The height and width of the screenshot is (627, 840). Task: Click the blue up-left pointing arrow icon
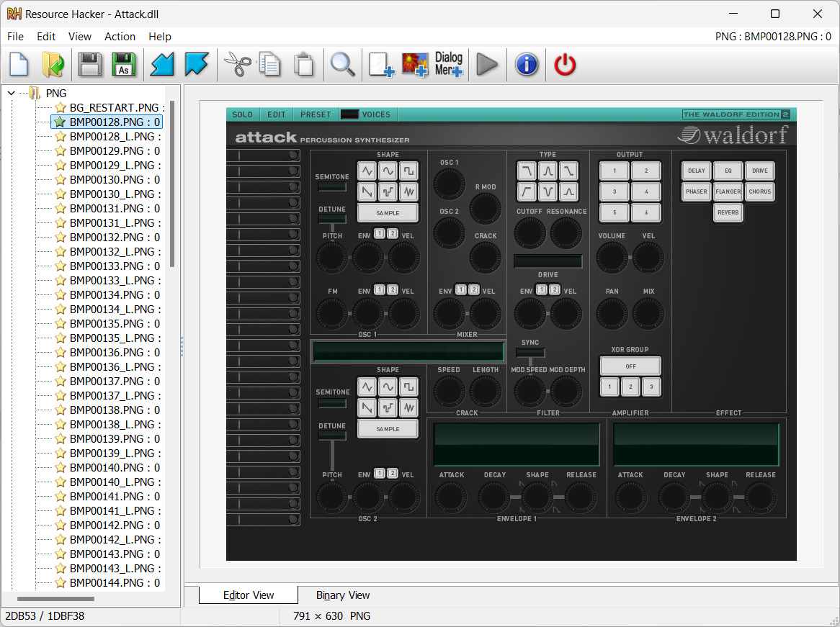click(197, 65)
